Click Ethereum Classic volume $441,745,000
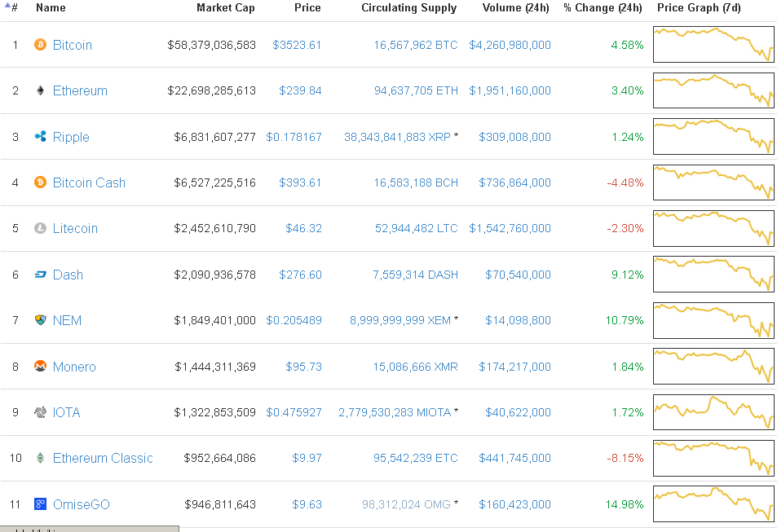This screenshot has width=777, height=532. click(514, 458)
